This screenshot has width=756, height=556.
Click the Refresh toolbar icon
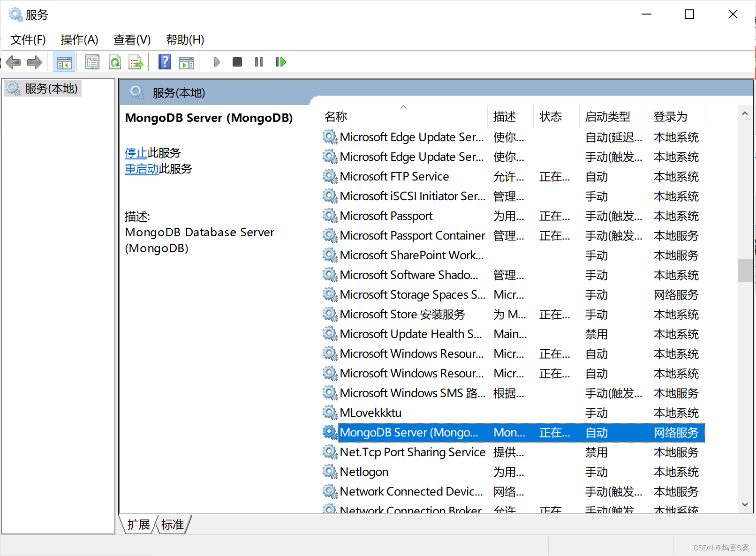(x=115, y=62)
